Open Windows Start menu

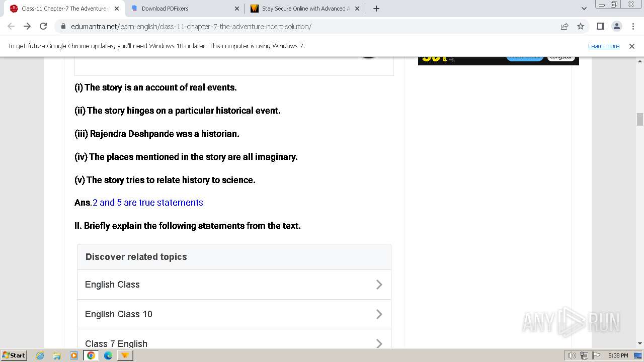(14, 355)
